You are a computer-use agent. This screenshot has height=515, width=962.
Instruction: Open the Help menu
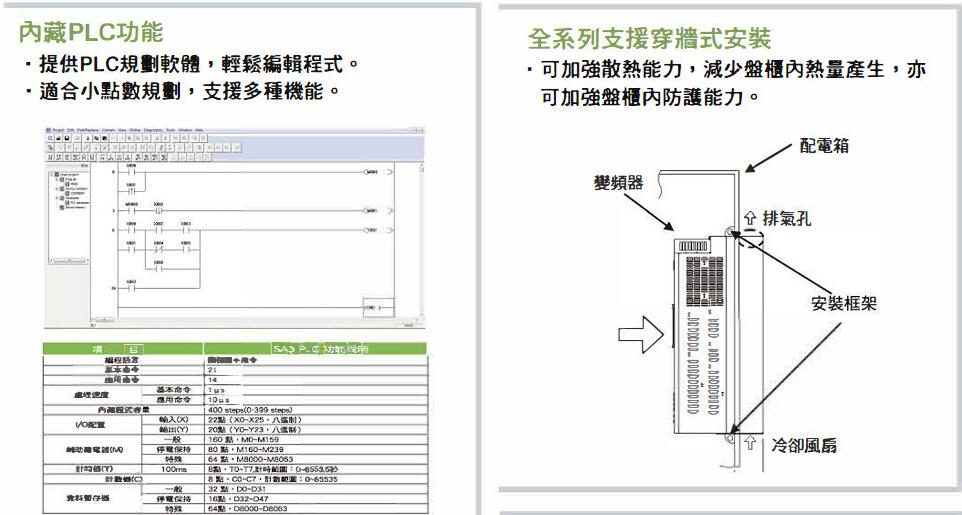(200, 130)
